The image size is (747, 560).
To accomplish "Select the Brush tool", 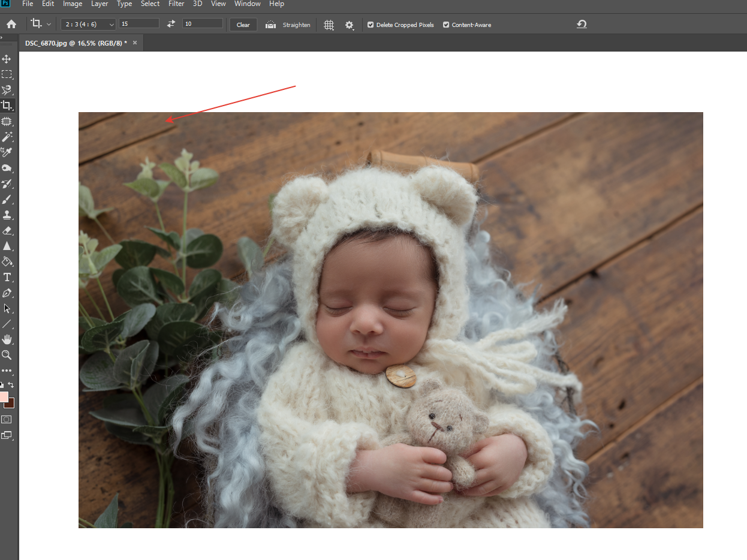I will pyautogui.click(x=7, y=199).
